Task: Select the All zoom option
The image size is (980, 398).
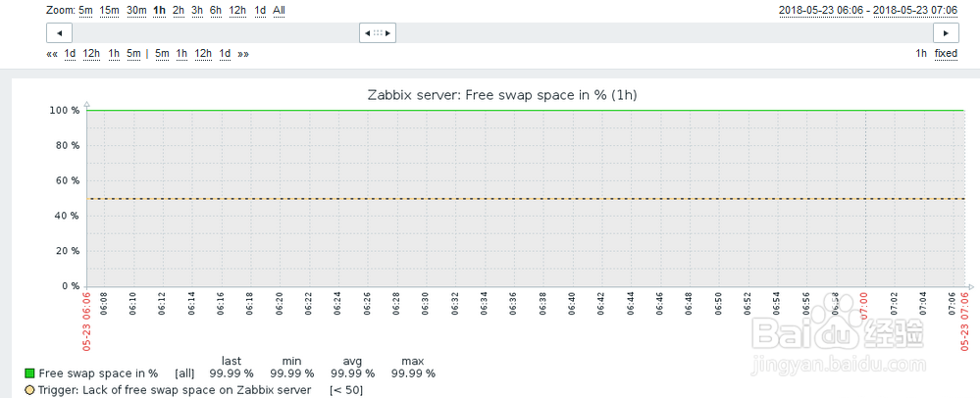Action: pyautogui.click(x=280, y=10)
